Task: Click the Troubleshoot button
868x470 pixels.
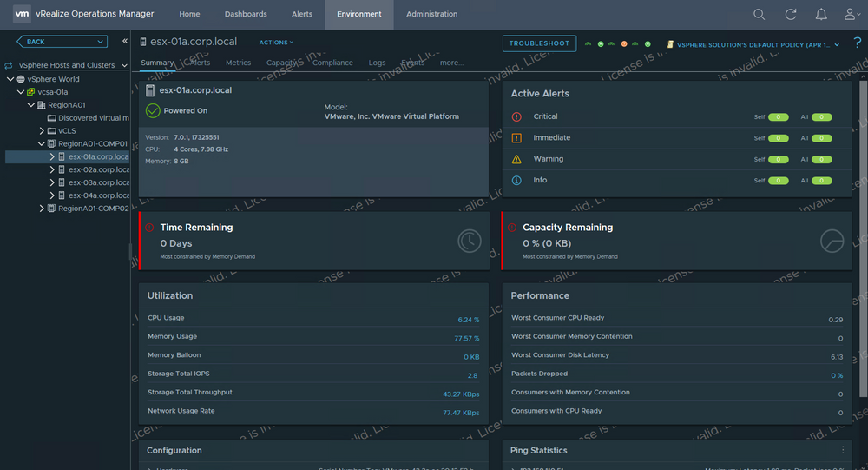Action: (x=539, y=43)
